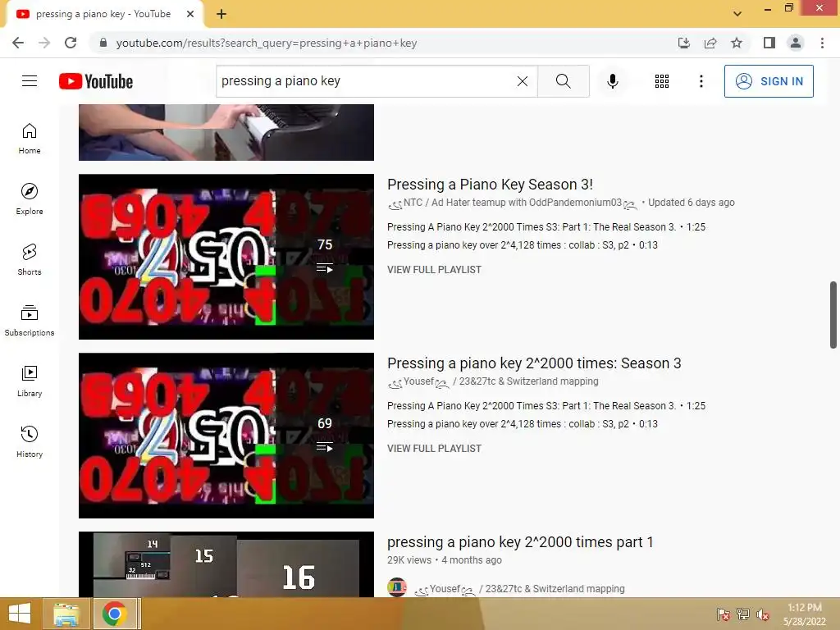This screenshot has width=840, height=630.
Task: Click the browser forward arrow
Action: point(44,43)
